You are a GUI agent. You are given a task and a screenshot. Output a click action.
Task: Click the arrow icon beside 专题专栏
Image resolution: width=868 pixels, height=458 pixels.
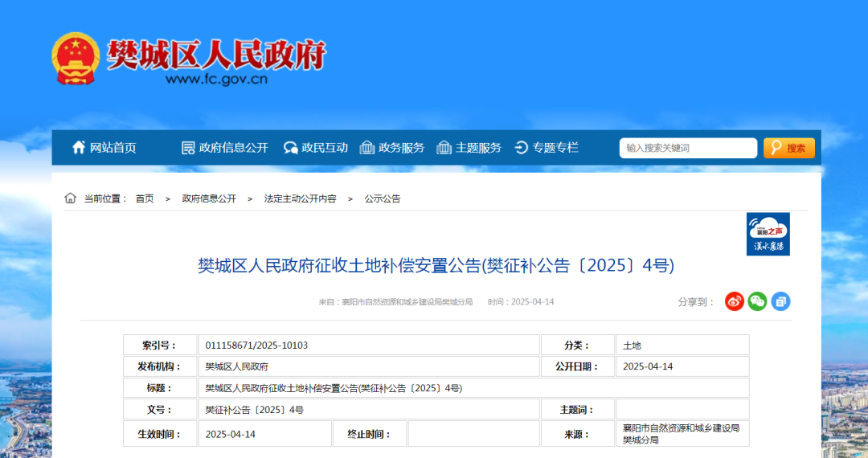pos(522,148)
